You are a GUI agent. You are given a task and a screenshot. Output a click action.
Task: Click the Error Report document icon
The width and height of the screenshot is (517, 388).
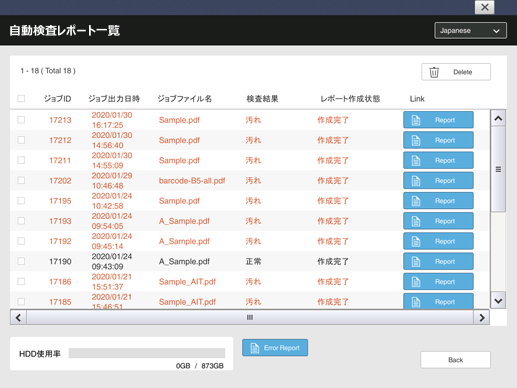(255, 348)
